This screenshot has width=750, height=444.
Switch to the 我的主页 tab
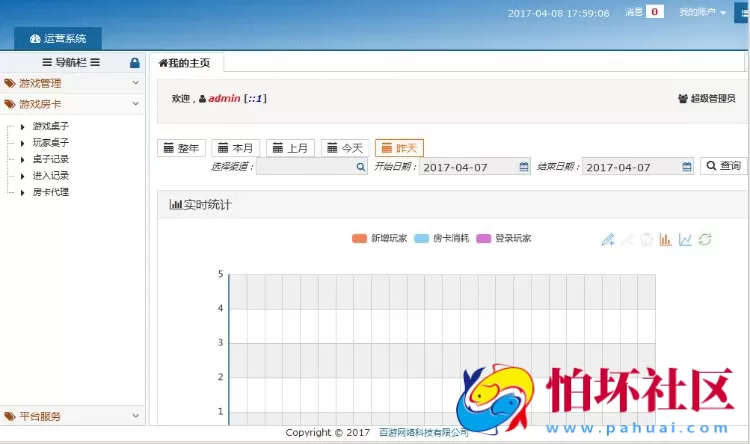click(185, 63)
